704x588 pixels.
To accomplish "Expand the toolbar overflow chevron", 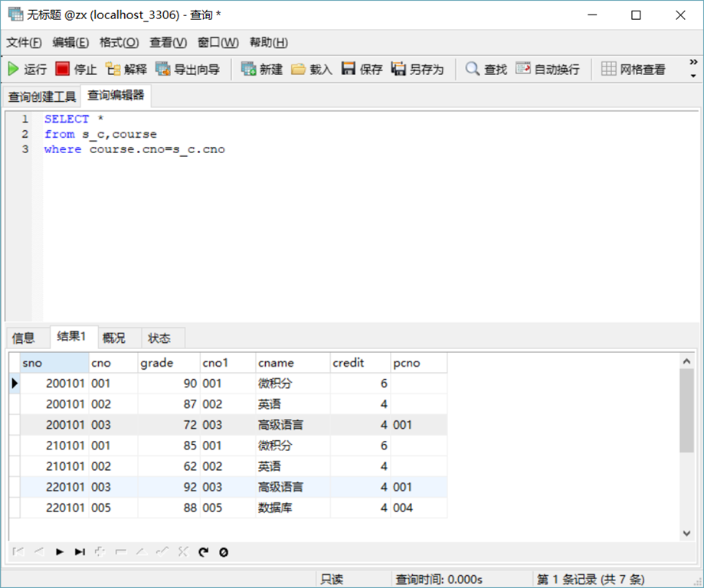I will (x=693, y=62).
